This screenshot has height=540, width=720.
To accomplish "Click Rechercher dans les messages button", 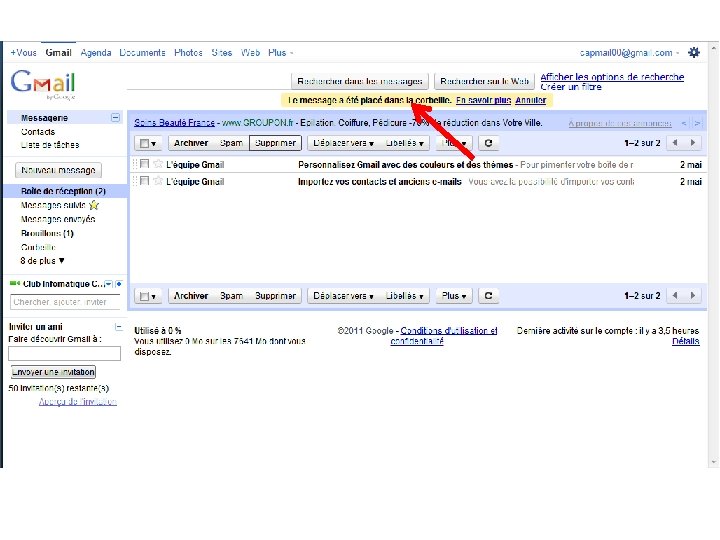I will pos(360,81).
